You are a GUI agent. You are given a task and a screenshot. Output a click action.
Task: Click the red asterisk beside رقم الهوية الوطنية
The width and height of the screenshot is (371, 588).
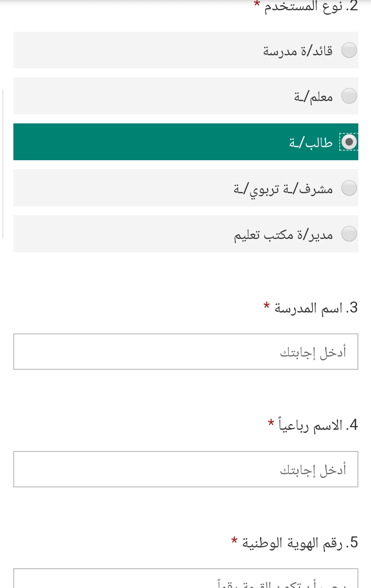point(234,540)
